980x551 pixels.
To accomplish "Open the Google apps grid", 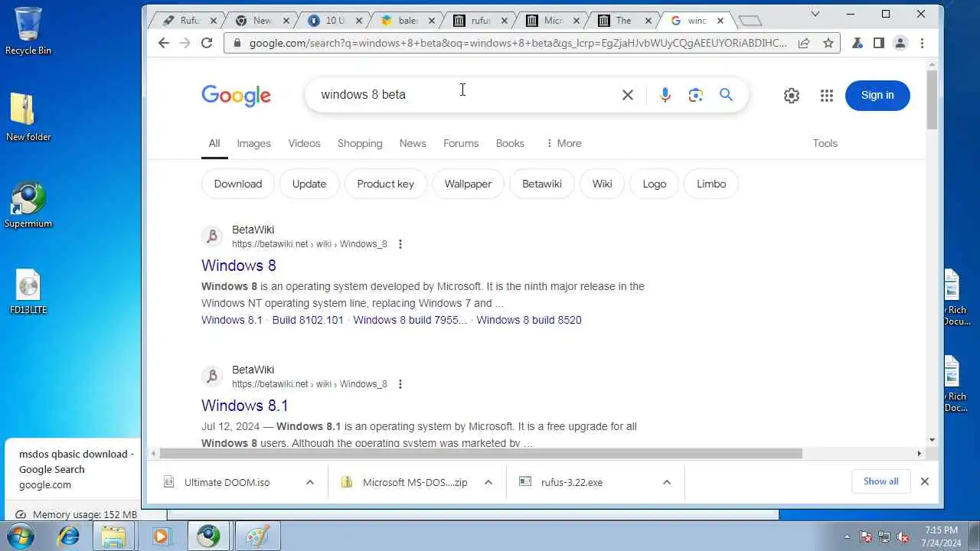I will (x=827, y=96).
